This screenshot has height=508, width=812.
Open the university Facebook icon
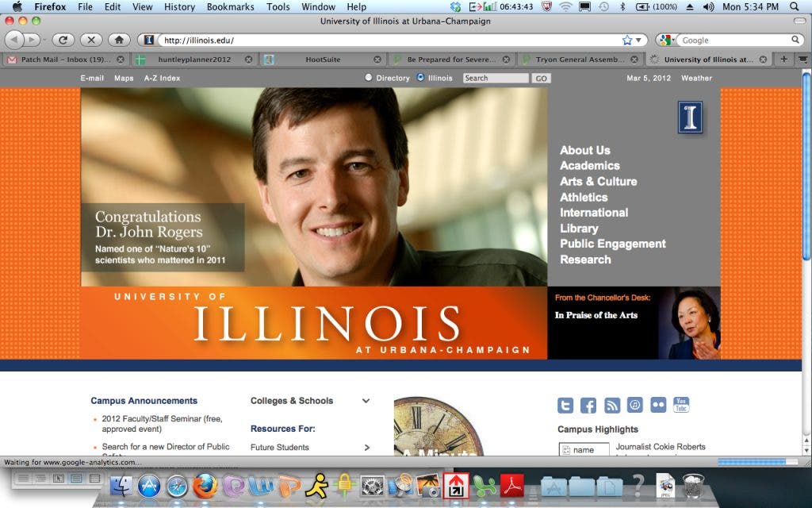pos(588,406)
